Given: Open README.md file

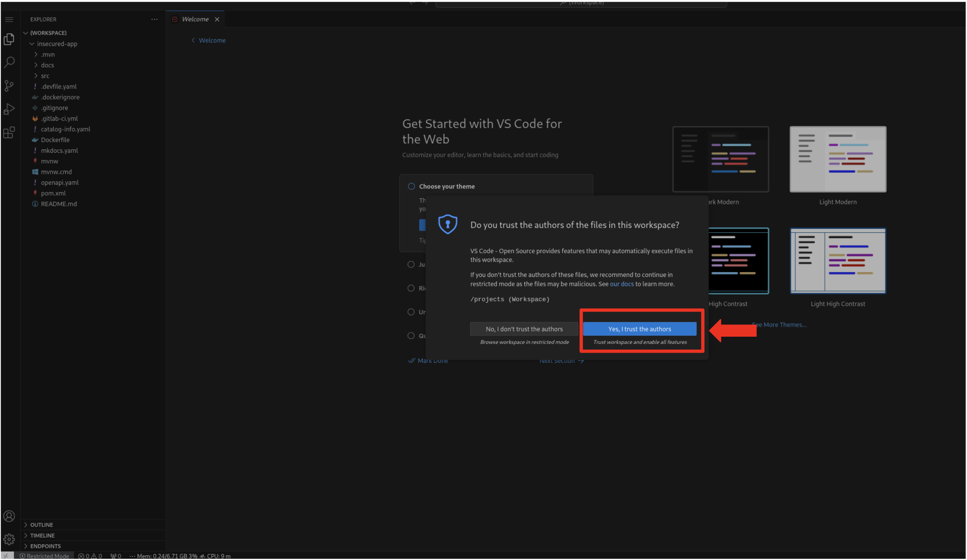Looking at the screenshot, I should click(59, 204).
